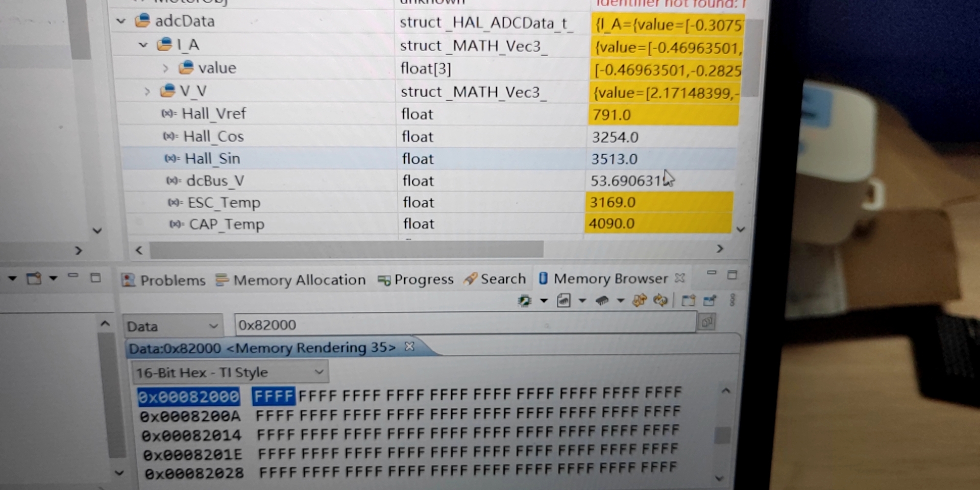Click the pin memory view toolbar icon
Screen dimensions: 980x490
[710, 300]
